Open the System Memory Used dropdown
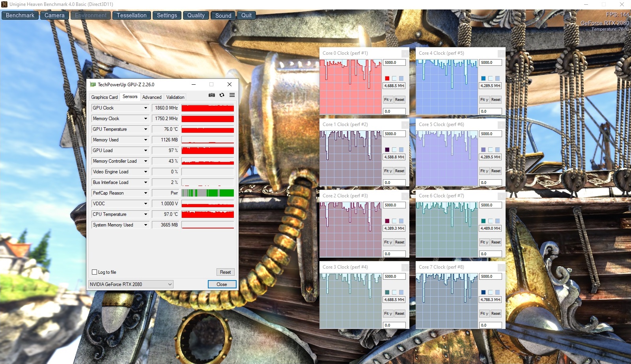The height and width of the screenshot is (364, 631). [146, 225]
